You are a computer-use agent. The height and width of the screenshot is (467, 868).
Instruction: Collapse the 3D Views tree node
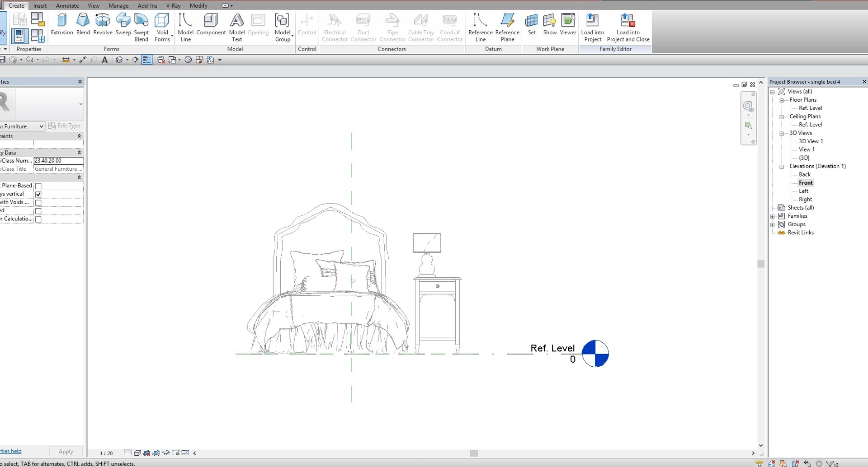pos(782,134)
